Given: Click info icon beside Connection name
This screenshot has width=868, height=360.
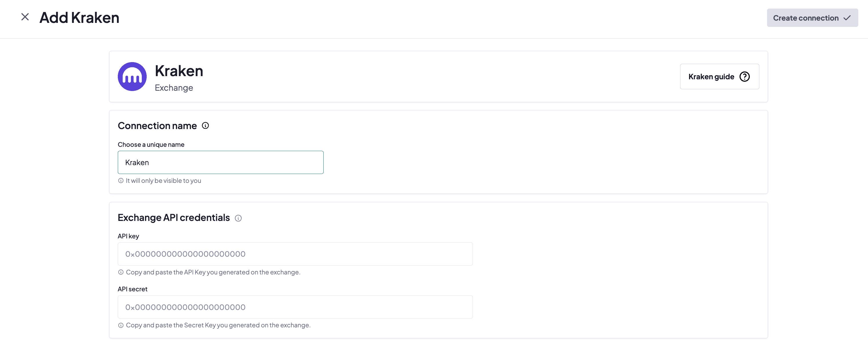Looking at the screenshot, I should [x=205, y=126].
